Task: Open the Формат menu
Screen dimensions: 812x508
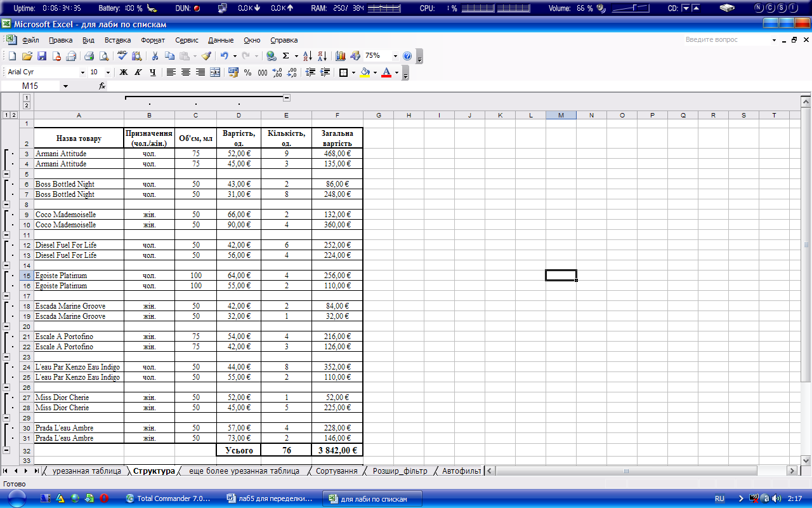Action: click(153, 40)
